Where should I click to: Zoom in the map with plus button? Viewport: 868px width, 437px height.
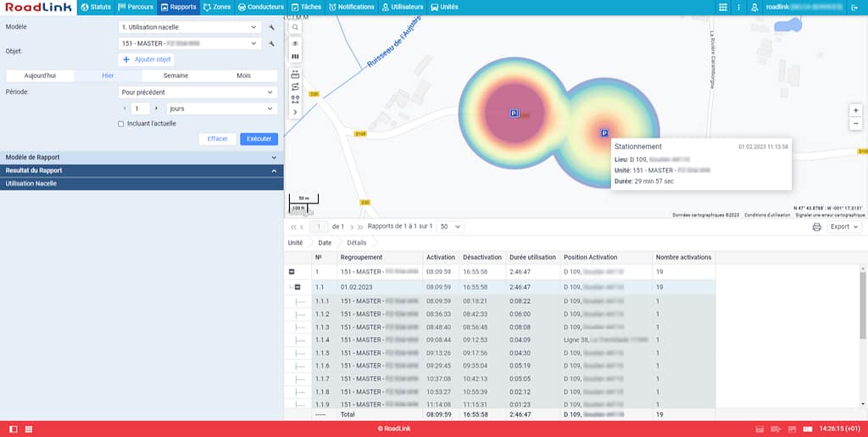tap(855, 110)
